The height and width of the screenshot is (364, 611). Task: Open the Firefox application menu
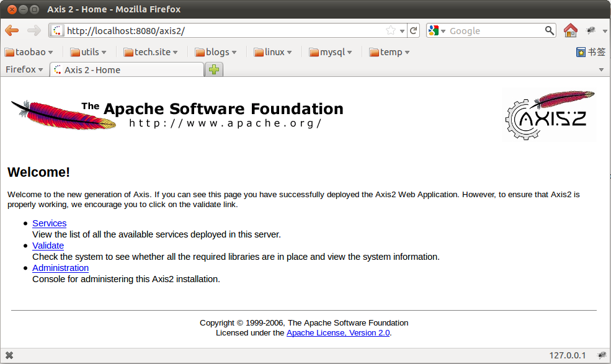tap(24, 69)
